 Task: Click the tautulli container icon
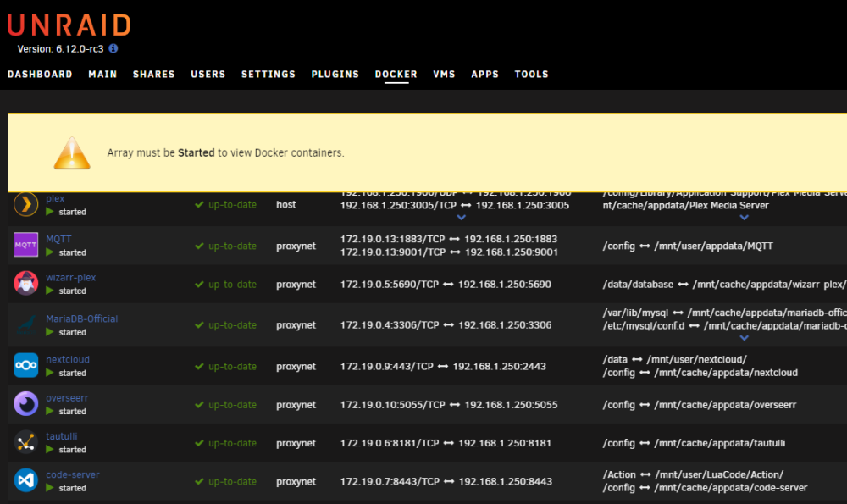point(26,442)
